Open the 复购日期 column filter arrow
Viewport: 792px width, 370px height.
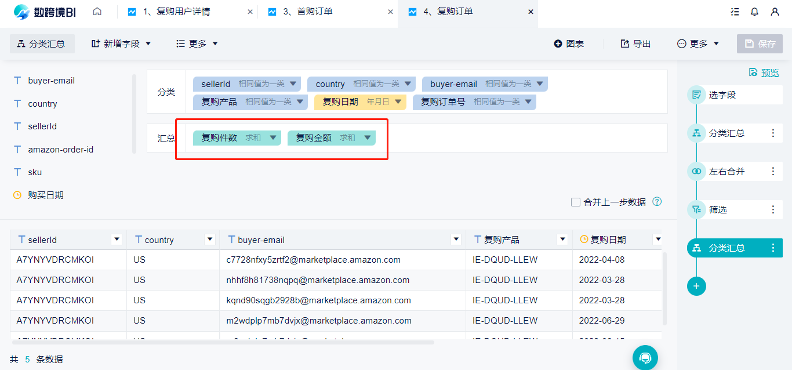click(657, 239)
